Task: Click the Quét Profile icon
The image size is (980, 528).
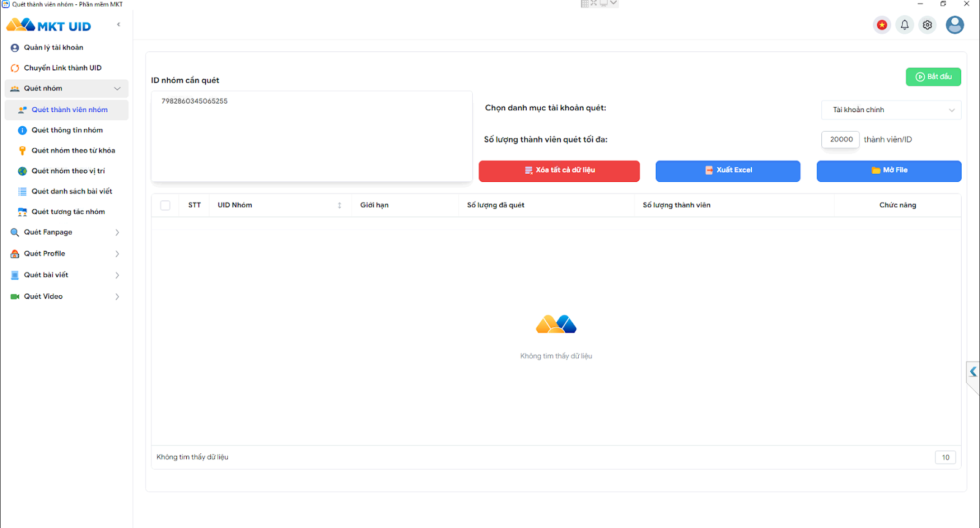Action: (15, 254)
